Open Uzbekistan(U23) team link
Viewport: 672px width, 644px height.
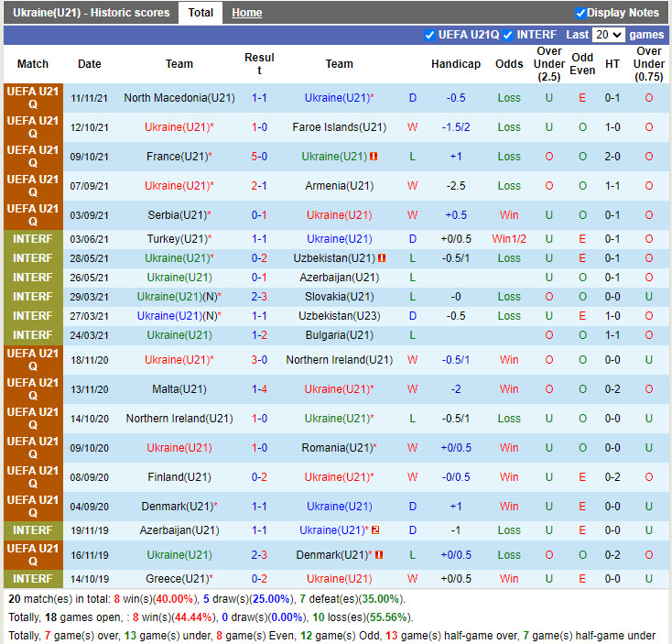(x=339, y=316)
